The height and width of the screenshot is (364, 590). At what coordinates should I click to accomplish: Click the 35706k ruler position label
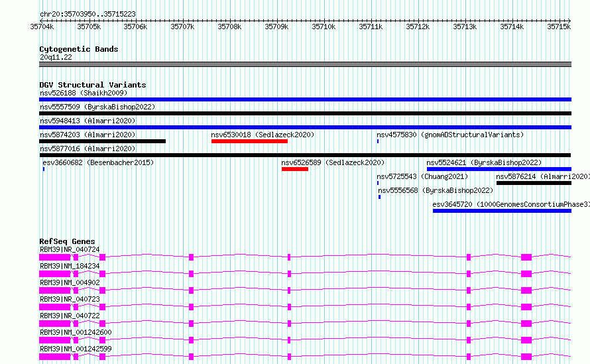[135, 27]
